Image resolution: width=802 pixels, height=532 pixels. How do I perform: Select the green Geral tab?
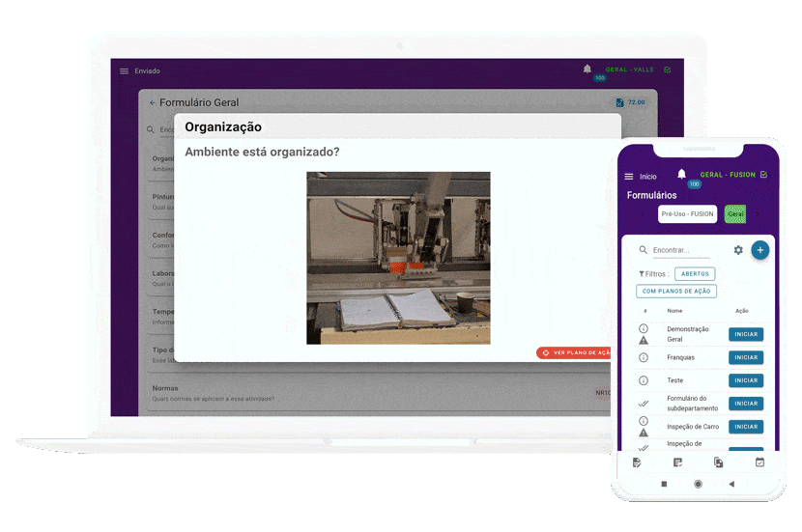pos(735,214)
